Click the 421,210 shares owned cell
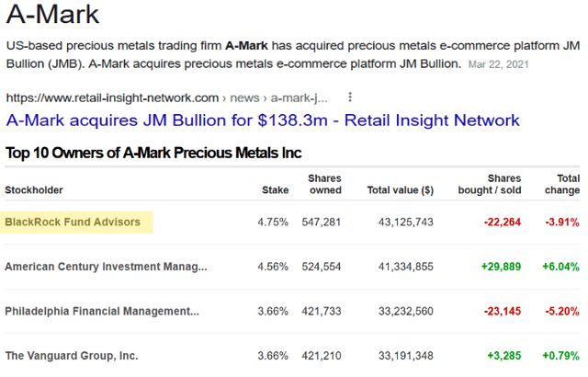 [x=322, y=356]
